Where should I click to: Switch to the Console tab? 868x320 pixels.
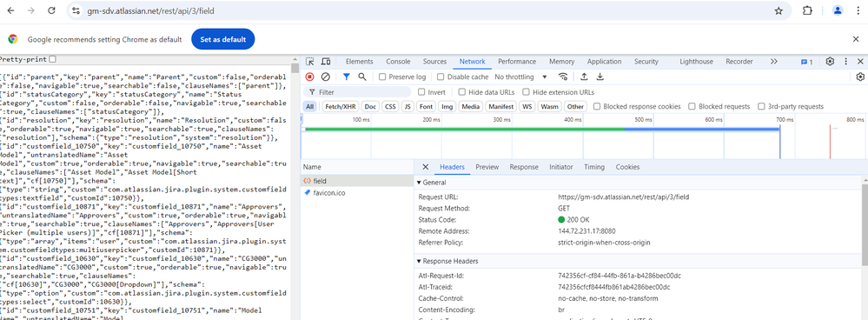point(398,62)
